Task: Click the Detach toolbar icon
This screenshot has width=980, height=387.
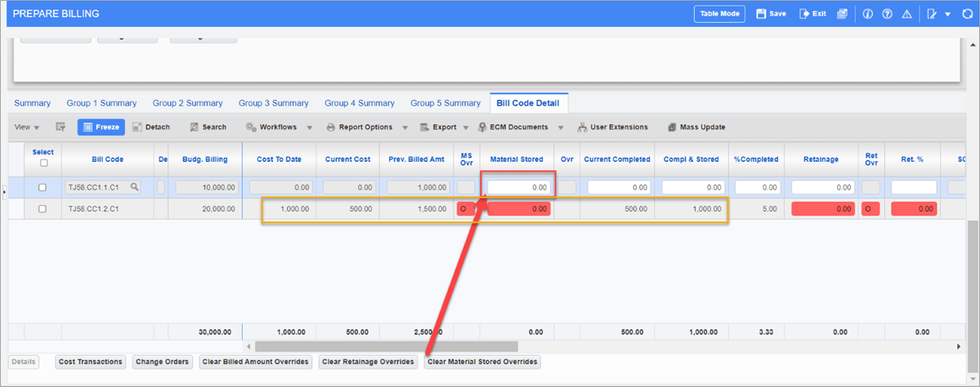Action: 136,127
